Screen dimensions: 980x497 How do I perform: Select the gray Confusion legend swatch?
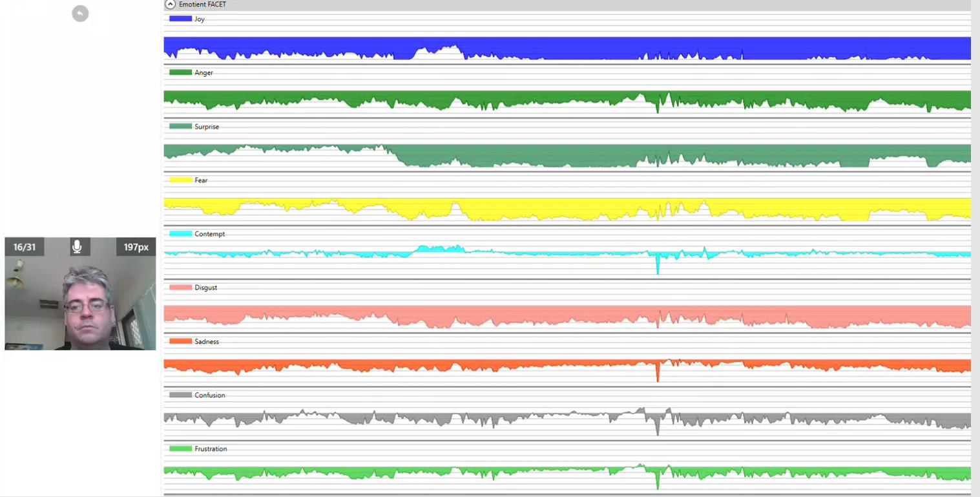point(180,395)
